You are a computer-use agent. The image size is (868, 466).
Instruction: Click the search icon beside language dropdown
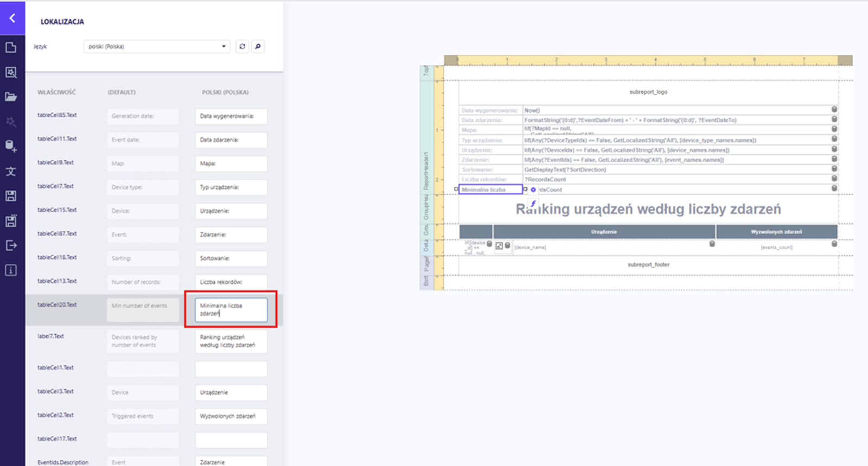click(258, 47)
